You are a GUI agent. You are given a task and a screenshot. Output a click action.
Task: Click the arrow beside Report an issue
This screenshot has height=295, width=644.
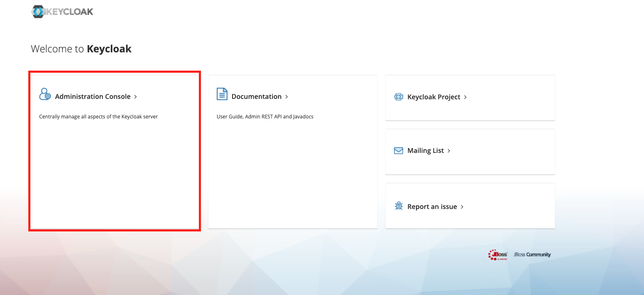point(462,207)
